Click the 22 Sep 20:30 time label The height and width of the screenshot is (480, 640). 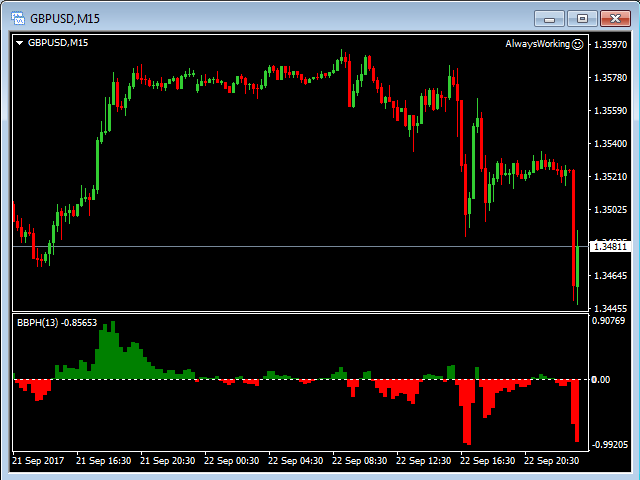tap(553, 461)
